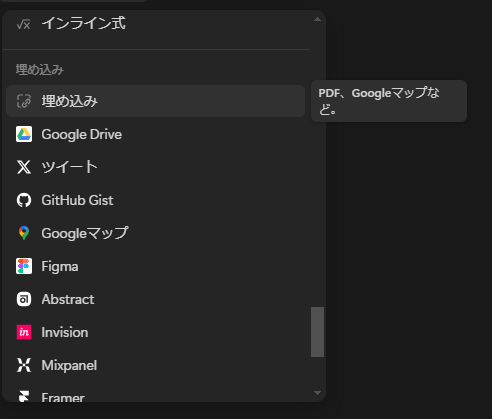Click the Abstract logo icon
The image size is (492, 419).
24,299
